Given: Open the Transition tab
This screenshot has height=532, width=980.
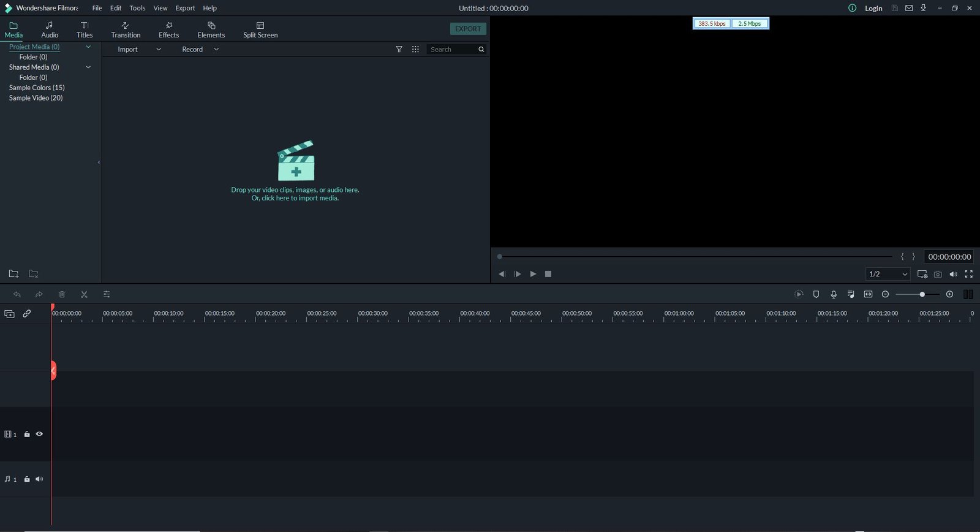Looking at the screenshot, I should 126,29.
